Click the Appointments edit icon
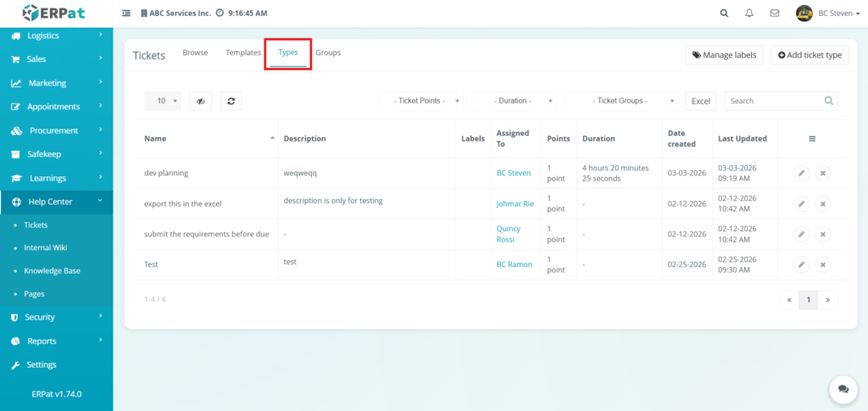 tap(16, 107)
